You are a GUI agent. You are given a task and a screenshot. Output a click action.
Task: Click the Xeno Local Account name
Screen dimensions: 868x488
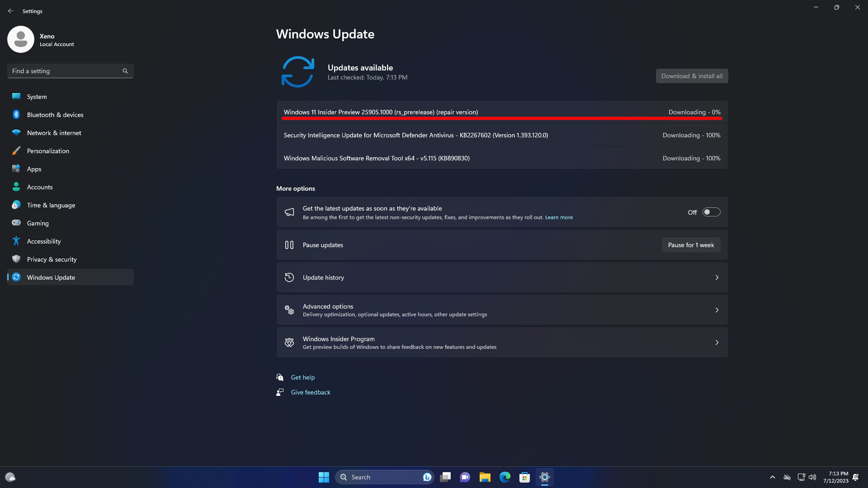coord(57,40)
